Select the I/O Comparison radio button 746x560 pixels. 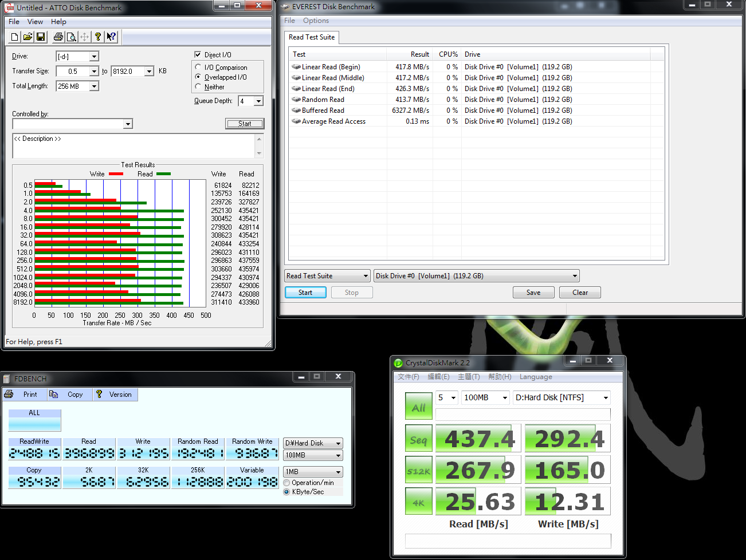coord(198,68)
